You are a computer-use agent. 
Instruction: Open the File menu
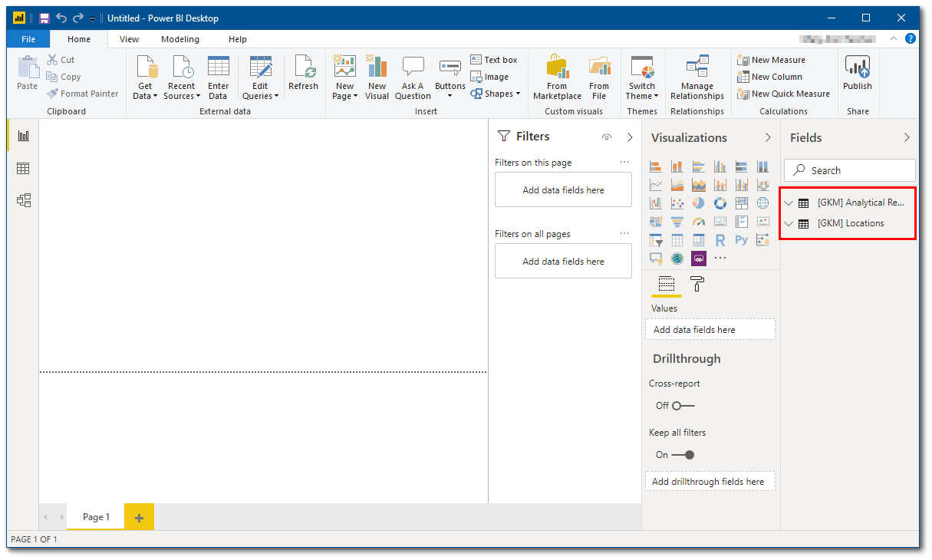pos(28,39)
